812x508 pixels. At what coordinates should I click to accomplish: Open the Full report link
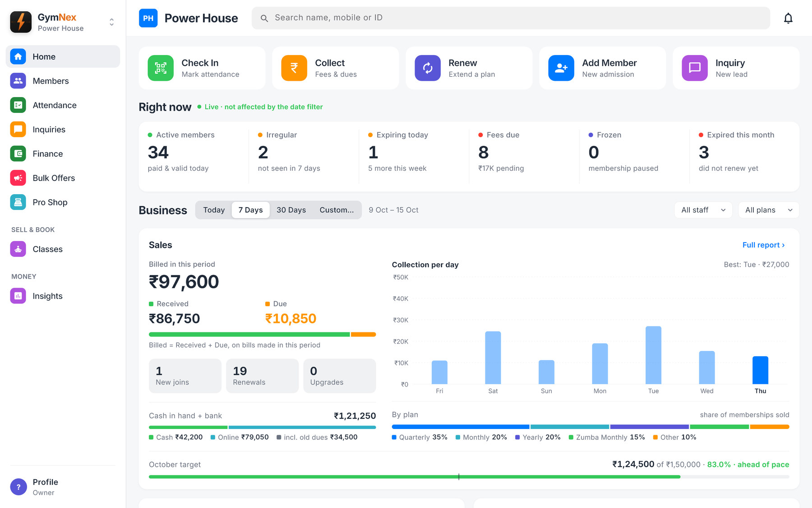pos(764,245)
